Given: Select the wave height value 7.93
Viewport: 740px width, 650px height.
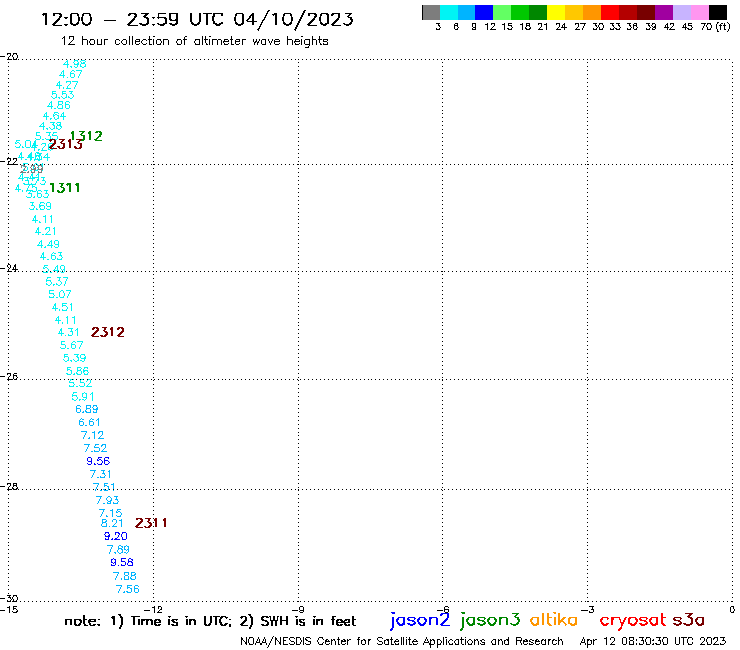Looking at the screenshot, I should tap(108, 500).
